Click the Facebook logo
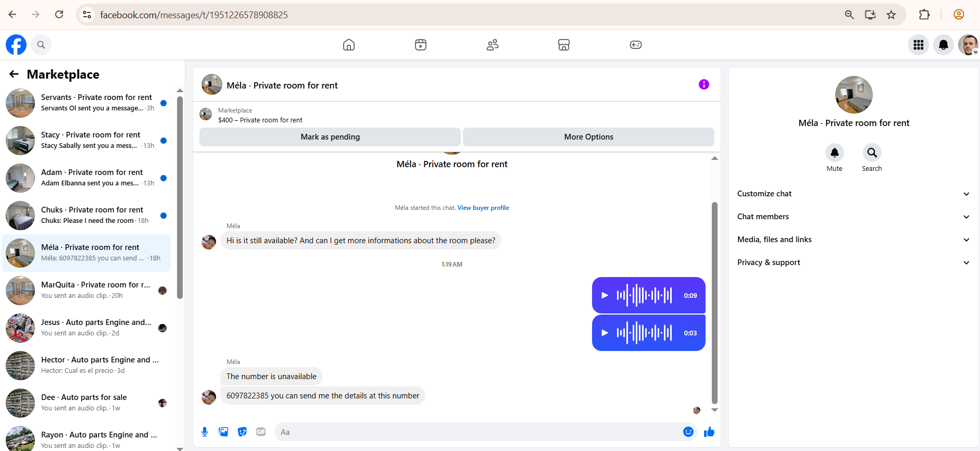Screen dimensions: 980x451 [16, 45]
